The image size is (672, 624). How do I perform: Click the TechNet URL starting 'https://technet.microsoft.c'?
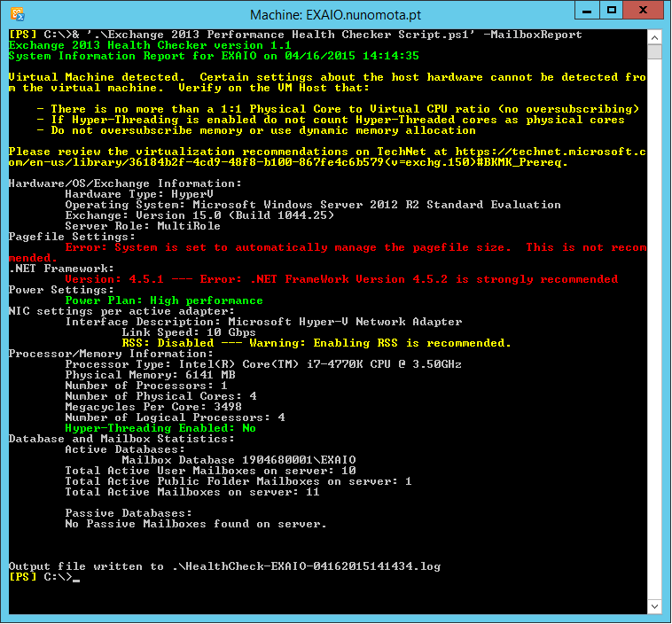click(551, 152)
